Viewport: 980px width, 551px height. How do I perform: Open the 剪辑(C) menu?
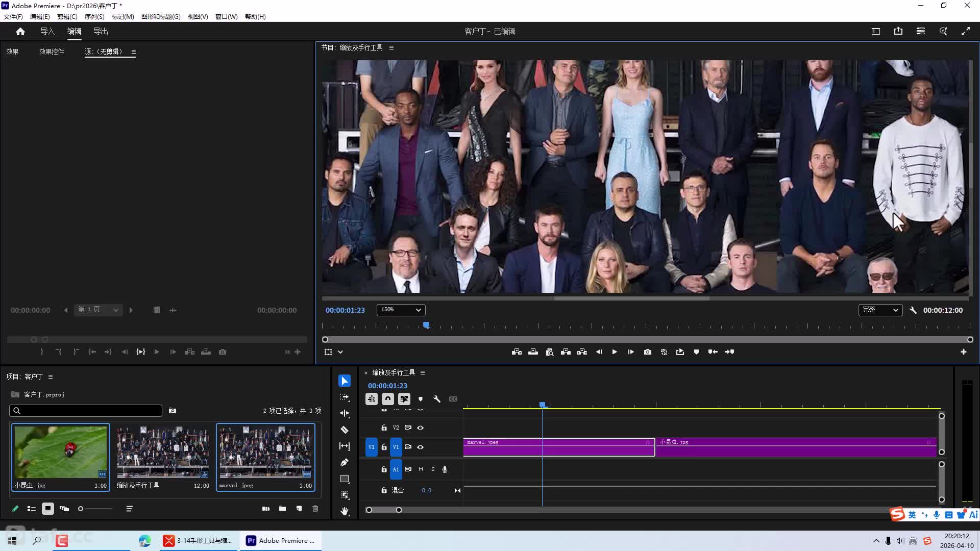point(67,16)
